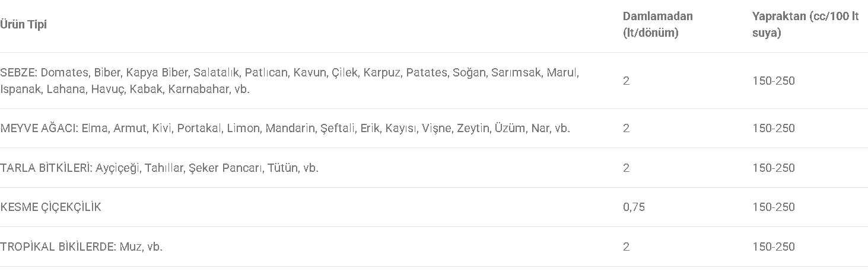This screenshot has width=868, height=272.
Task: Click the Damlamadan (lt/dönüm) column header
Action: 658,24
